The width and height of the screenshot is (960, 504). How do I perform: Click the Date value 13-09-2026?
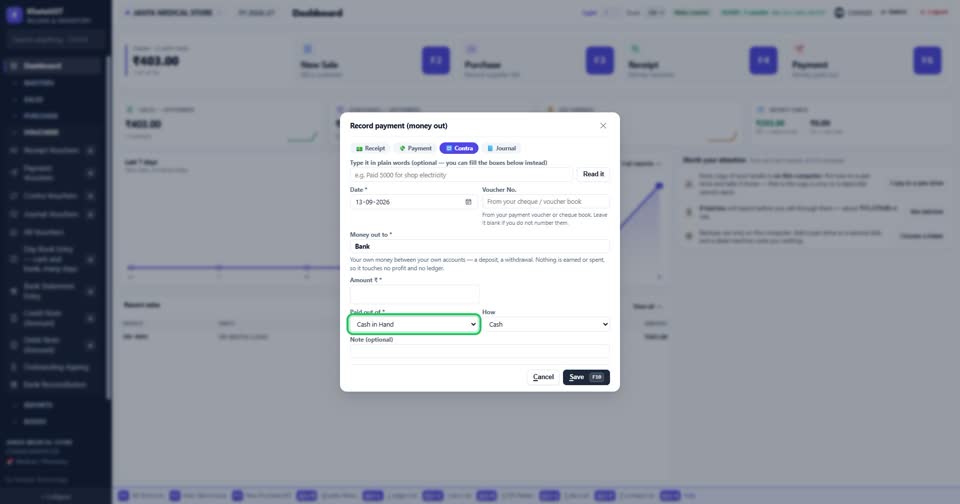click(373, 202)
